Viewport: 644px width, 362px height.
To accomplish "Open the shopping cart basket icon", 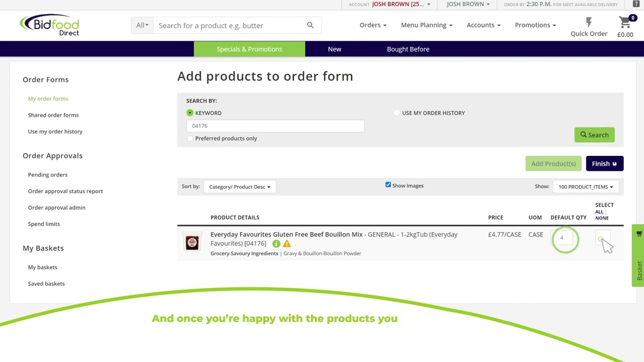I will (625, 22).
